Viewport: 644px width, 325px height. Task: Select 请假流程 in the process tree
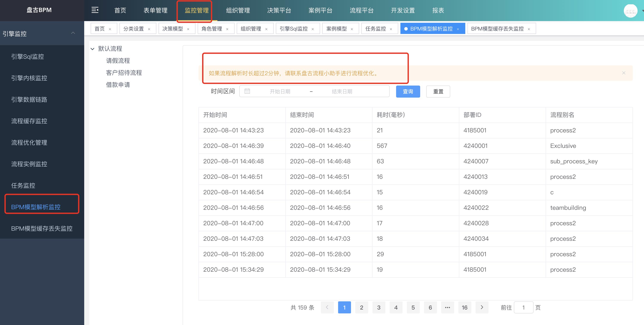(x=118, y=61)
